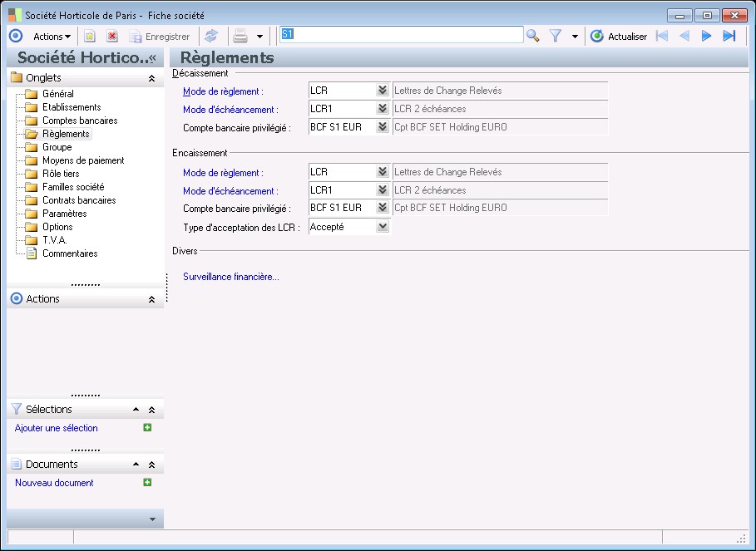Open the Groupe tab

pyautogui.click(x=57, y=147)
